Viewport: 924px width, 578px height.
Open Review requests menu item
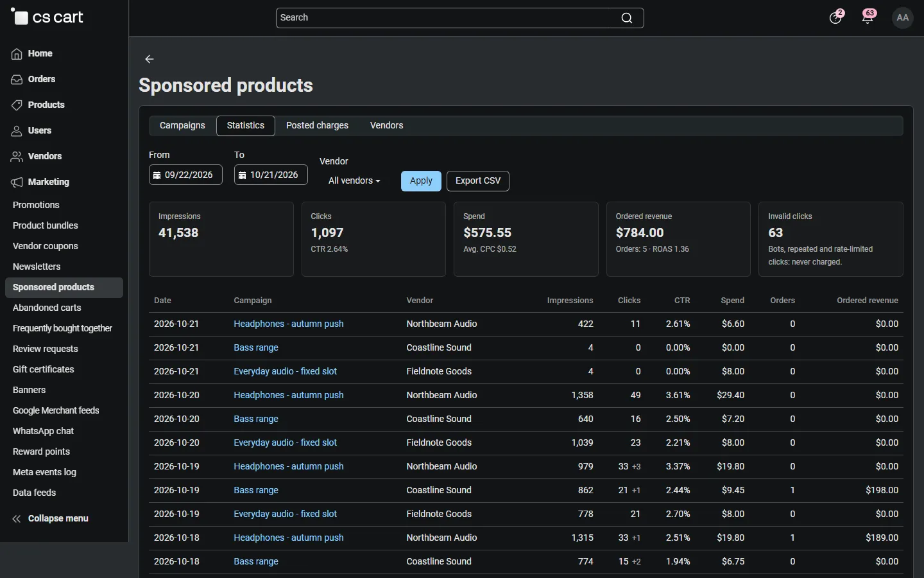(46, 349)
